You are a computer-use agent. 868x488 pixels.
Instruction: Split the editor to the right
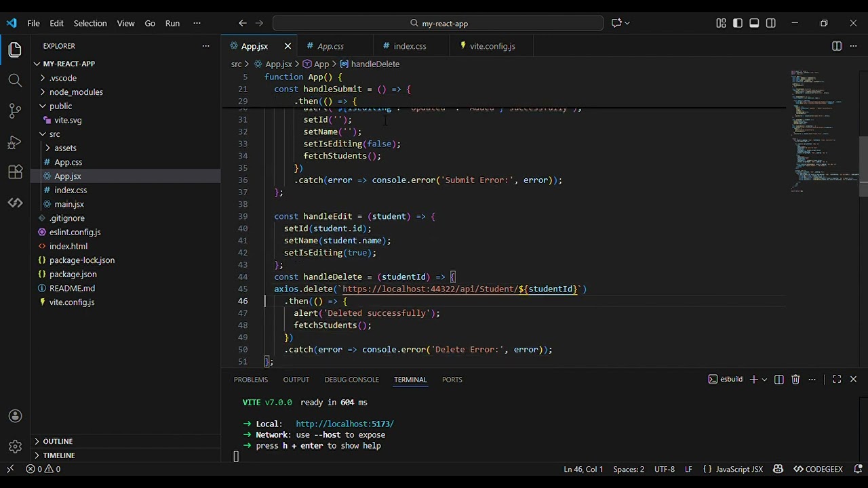pyautogui.click(x=837, y=46)
